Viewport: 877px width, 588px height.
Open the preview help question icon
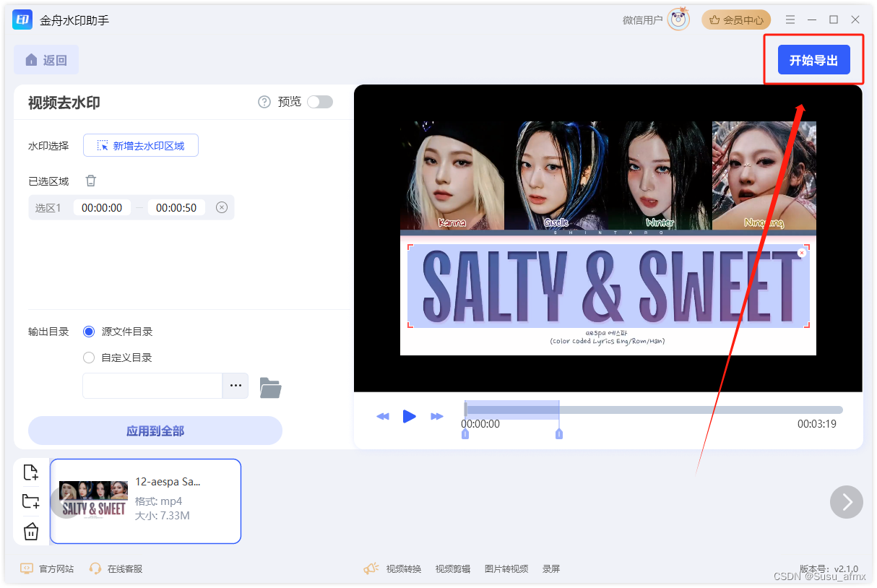(264, 102)
